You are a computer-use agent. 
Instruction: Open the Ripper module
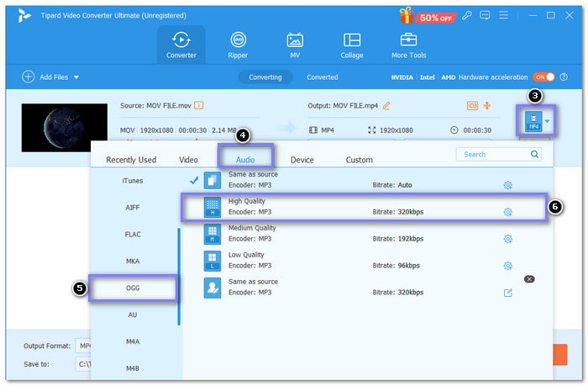pos(238,45)
